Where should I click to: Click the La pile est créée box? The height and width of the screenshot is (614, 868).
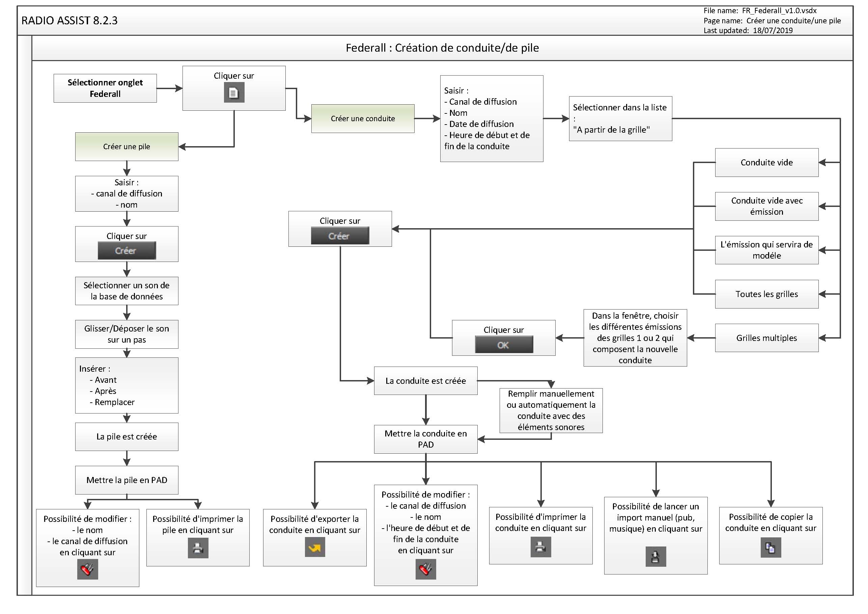(x=127, y=436)
